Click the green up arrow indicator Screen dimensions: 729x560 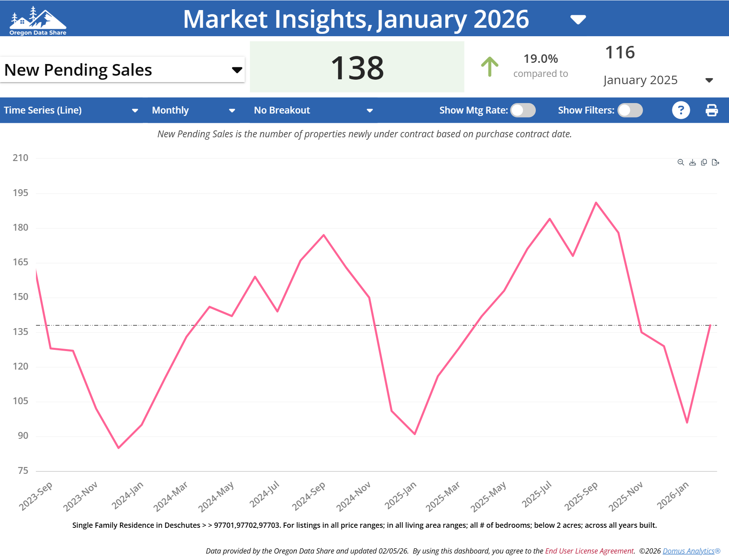click(x=489, y=67)
